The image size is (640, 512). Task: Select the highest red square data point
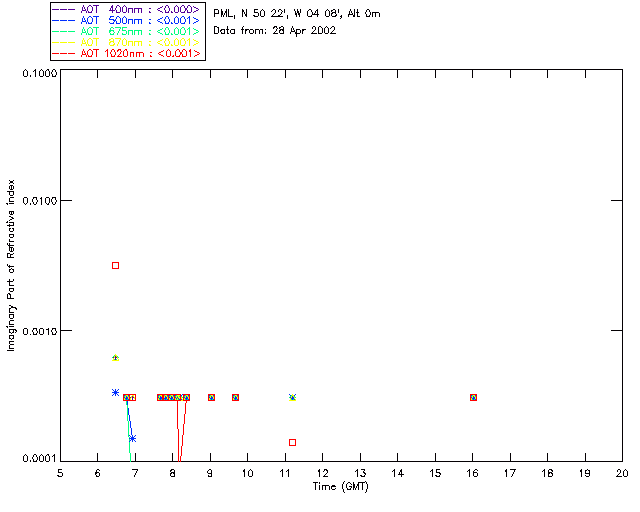116,266
